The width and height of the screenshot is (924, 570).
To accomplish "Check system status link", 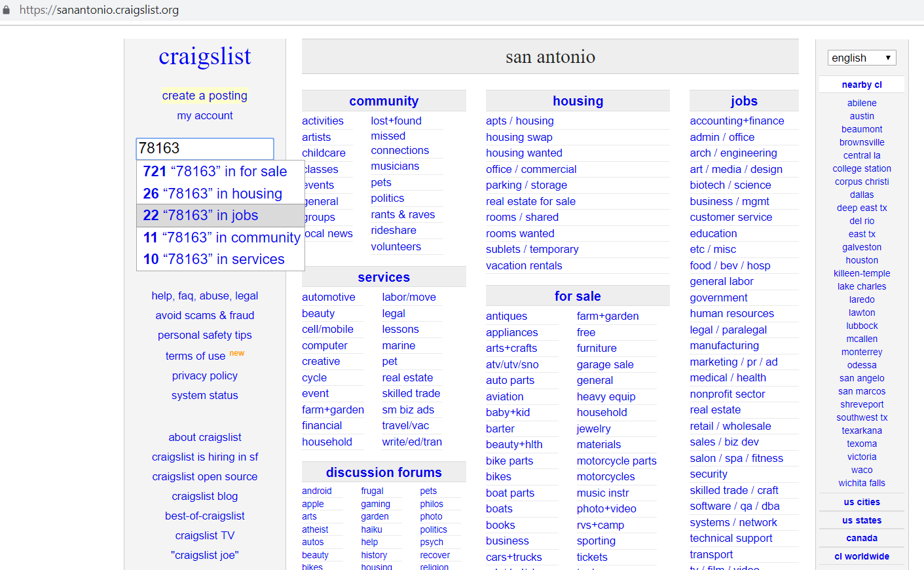I will click(205, 395).
